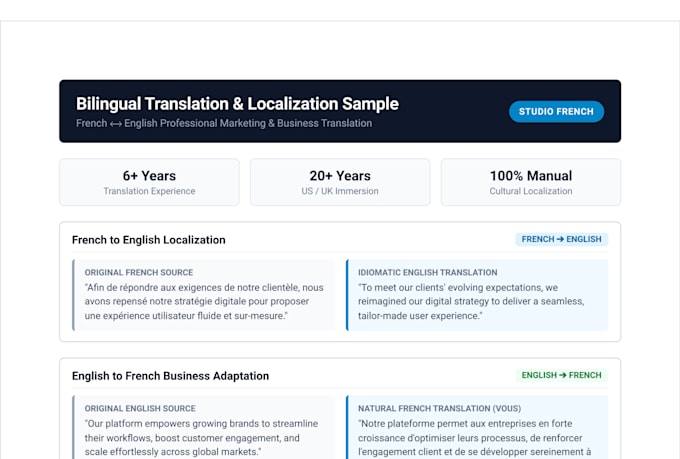Click the French quote starting "Afin de répondre"
680x459 pixels.
point(204,302)
